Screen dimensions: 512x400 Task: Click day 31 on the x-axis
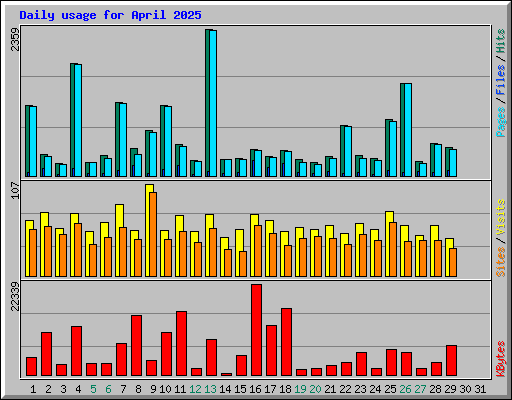480,389
